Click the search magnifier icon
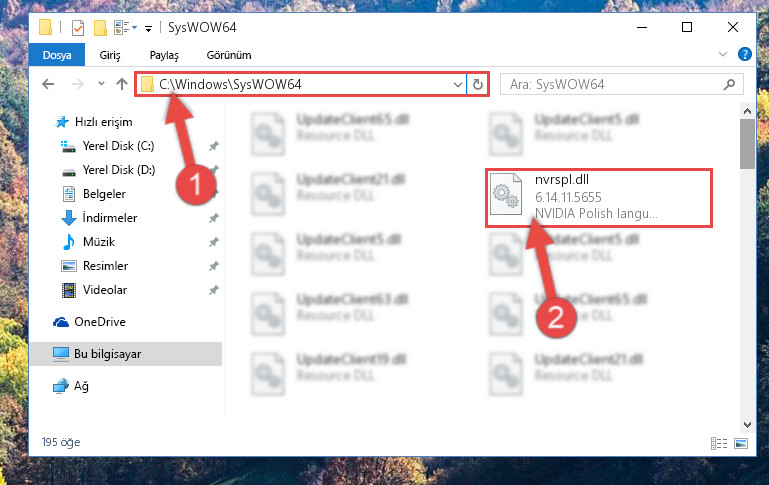769x485 pixels. 729,84
